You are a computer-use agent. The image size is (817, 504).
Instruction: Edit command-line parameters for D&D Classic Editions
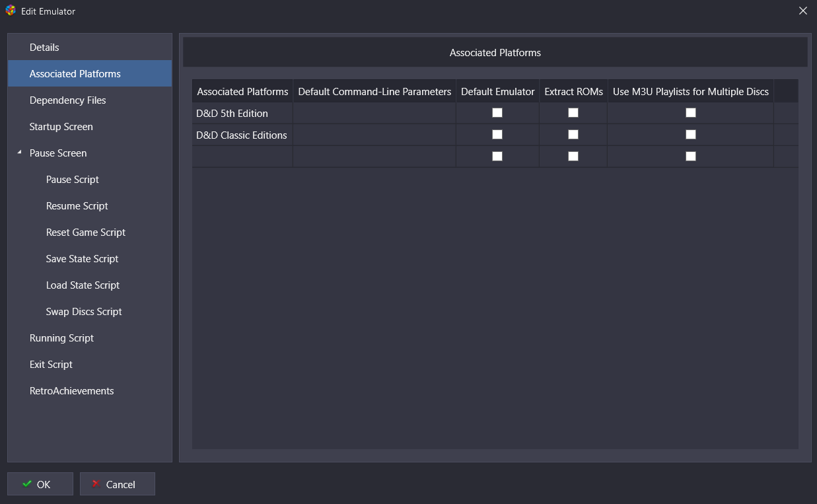374,135
